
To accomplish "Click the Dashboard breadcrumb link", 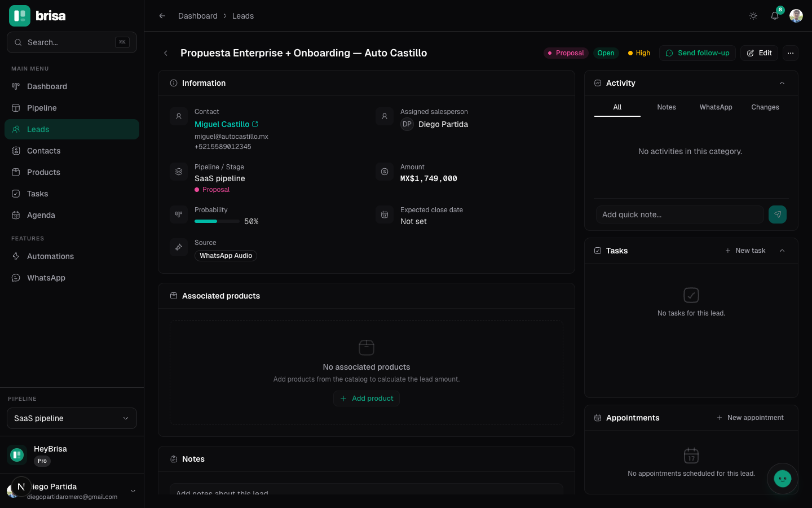I will tap(197, 16).
